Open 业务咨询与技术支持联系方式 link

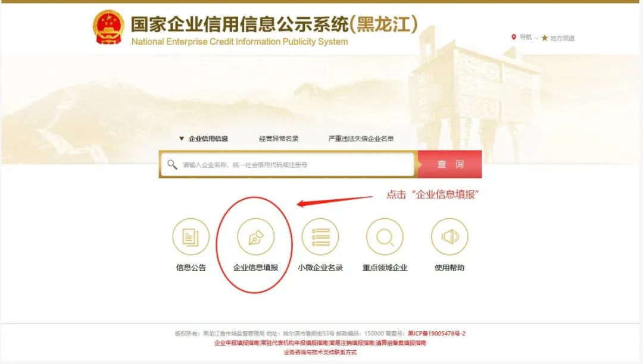[x=320, y=352]
